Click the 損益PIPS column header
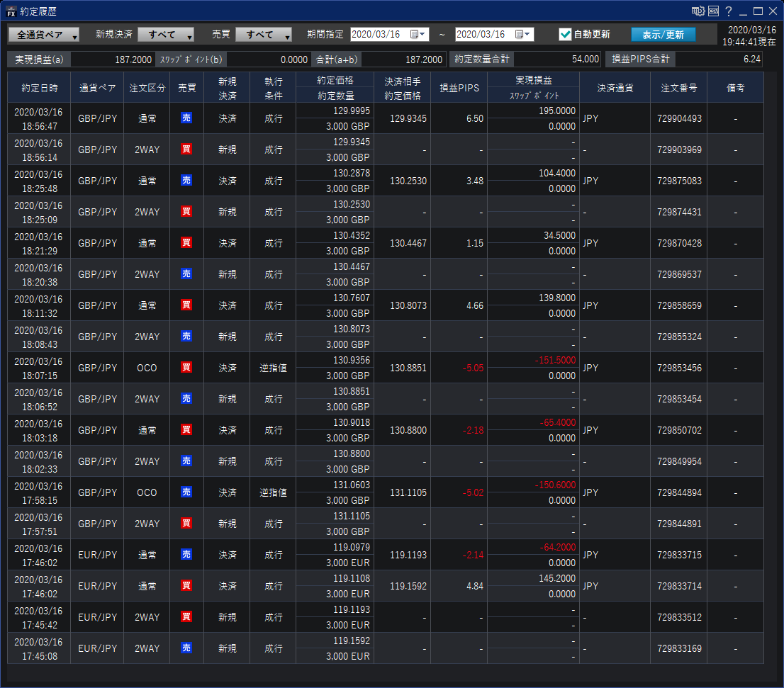The height and width of the screenshot is (688, 784). (x=459, y=88)
